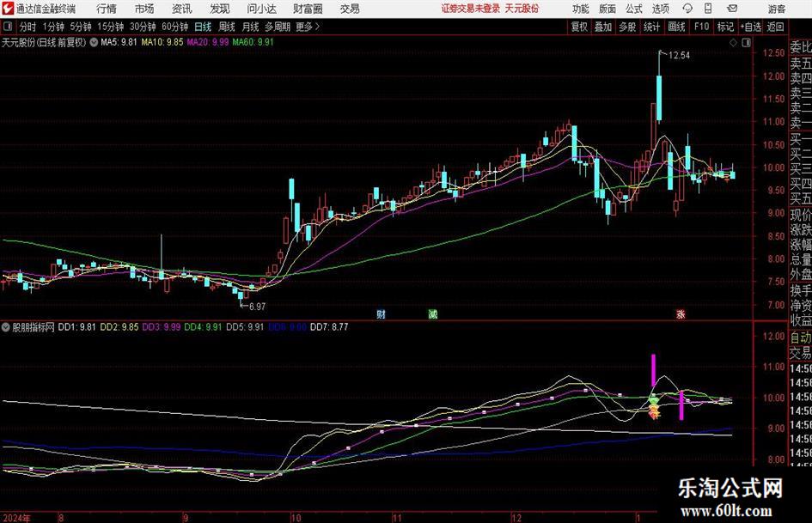Open the 交易 menu
812x523 pixels.
click(350, 9)
